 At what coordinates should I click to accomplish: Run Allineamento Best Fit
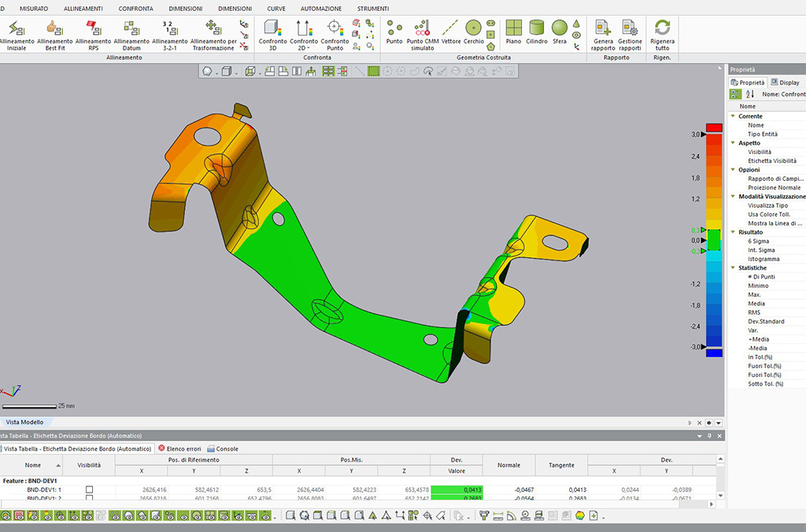pyautogui.click(x=54, y=35)
